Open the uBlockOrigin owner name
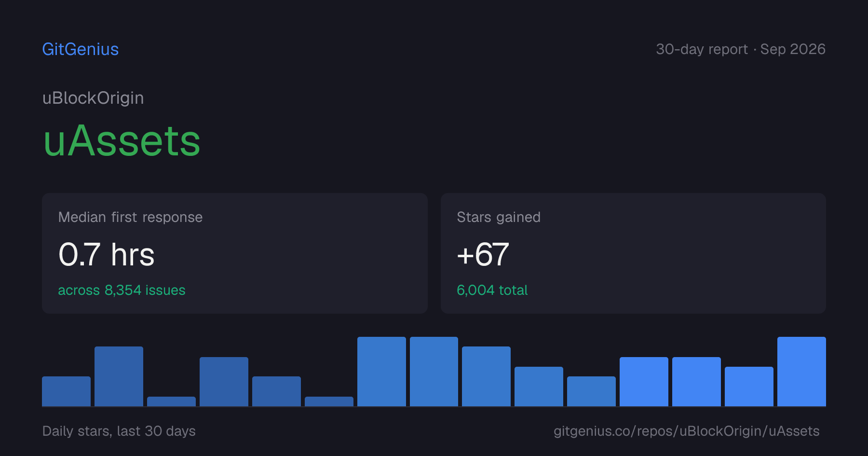868x456 pixels. tap(93, 98)
